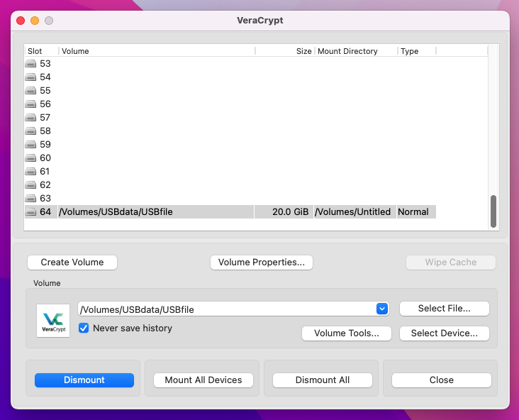Screen dimensions: 519x420
Task: Select the slot 58 drive icon
Action: [x=30, y=131]
